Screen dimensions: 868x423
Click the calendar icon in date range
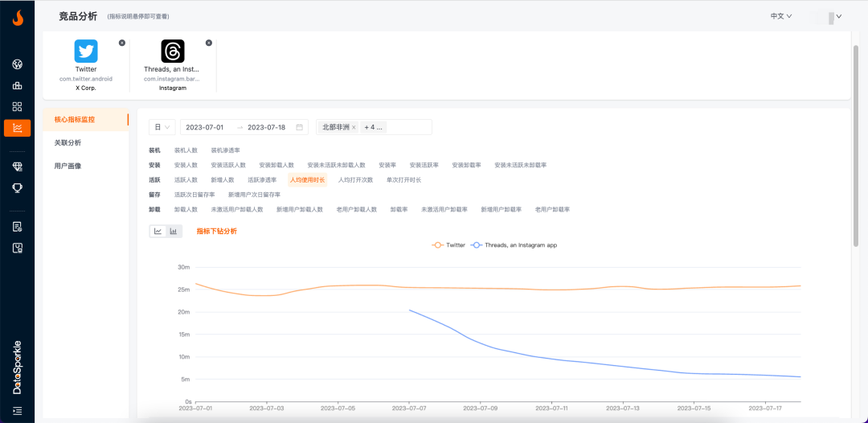(300, 127)
